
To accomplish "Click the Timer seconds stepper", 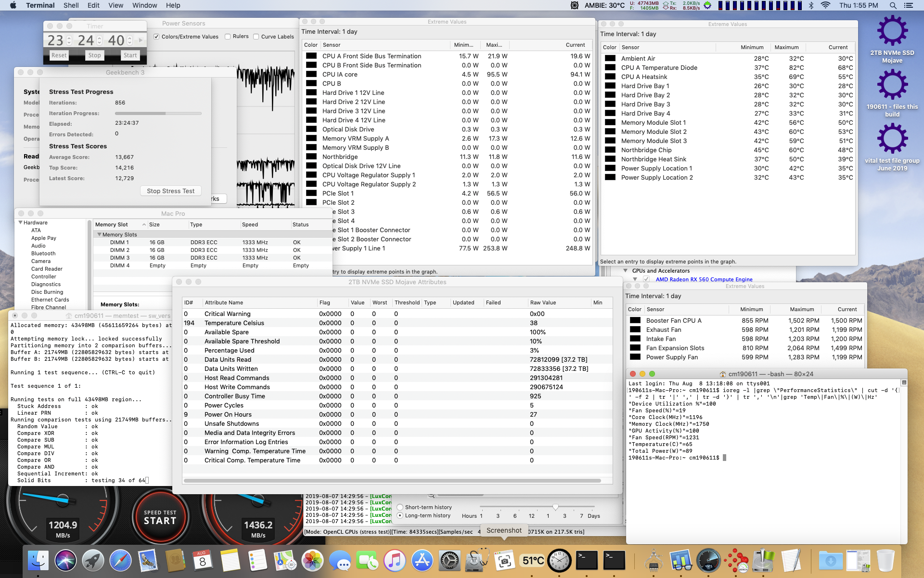I will point(129,40).
